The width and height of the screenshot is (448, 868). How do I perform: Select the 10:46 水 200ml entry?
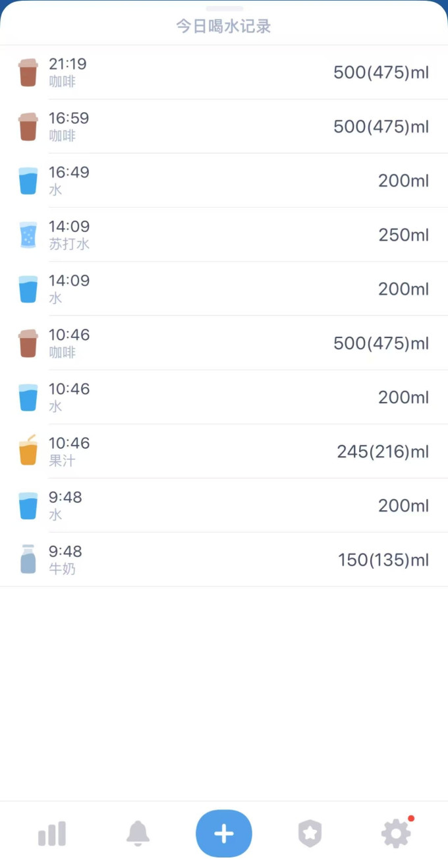[224, 397]
